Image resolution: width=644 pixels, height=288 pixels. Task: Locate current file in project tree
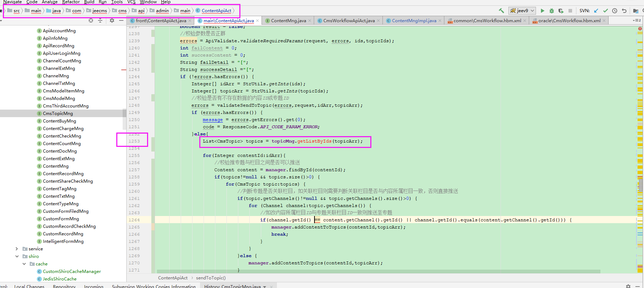tap(91, 21)
